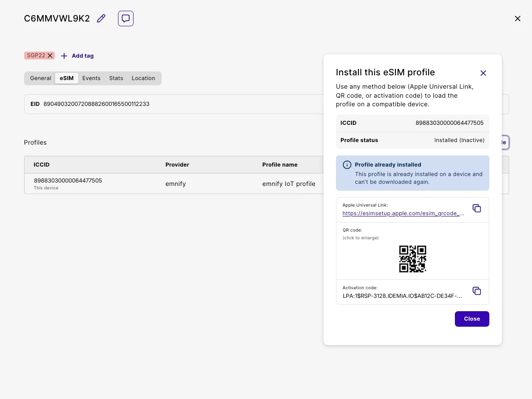Open the Events tab
This screenshot has width=532, height=399.
click(x=91, y=78)
